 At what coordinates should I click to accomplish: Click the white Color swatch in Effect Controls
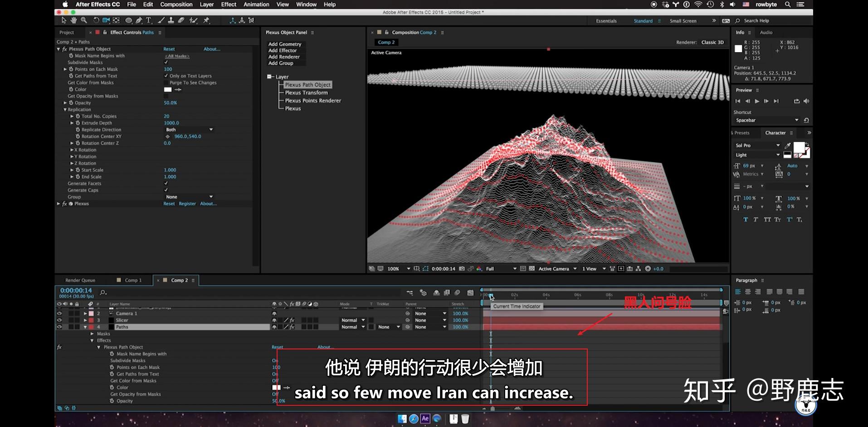click(168, 89)
